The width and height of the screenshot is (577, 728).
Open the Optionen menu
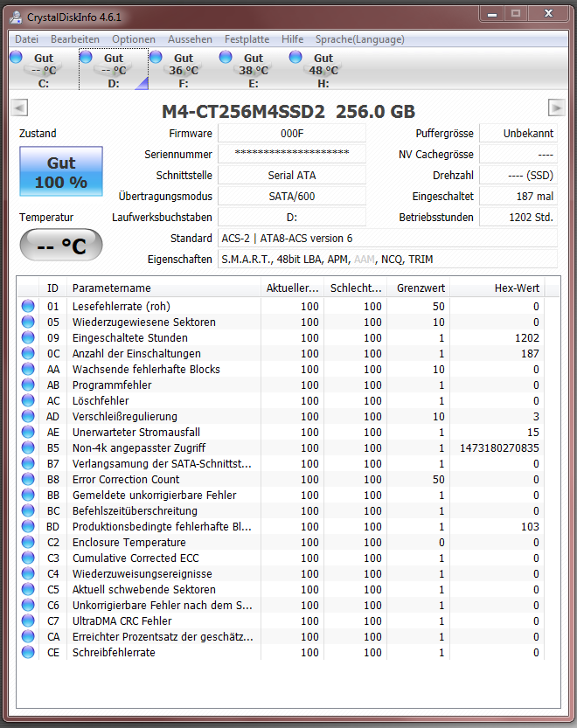pos(134,39)
